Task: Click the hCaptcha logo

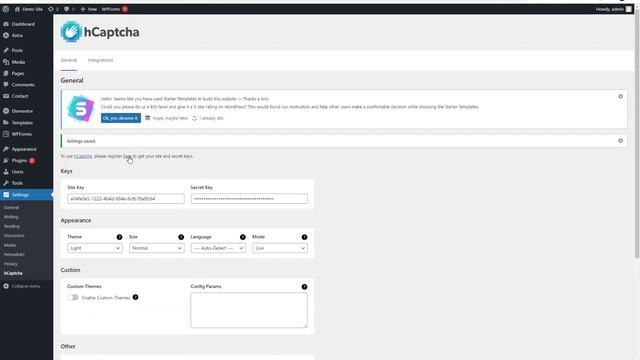Action: click(100, 32)
